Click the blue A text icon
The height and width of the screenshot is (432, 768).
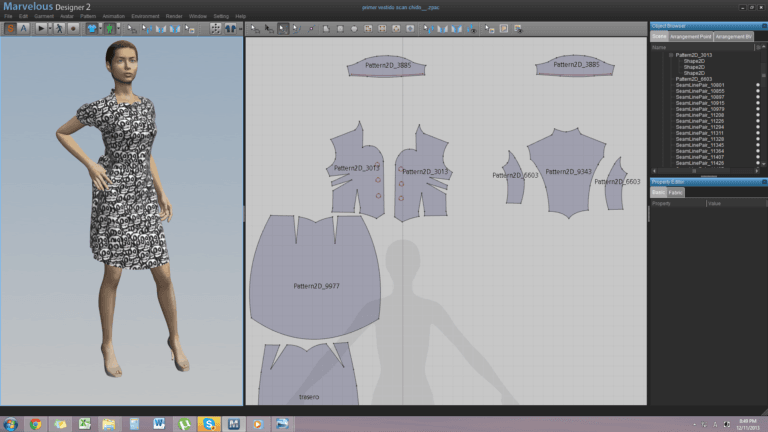coord(23,29)
